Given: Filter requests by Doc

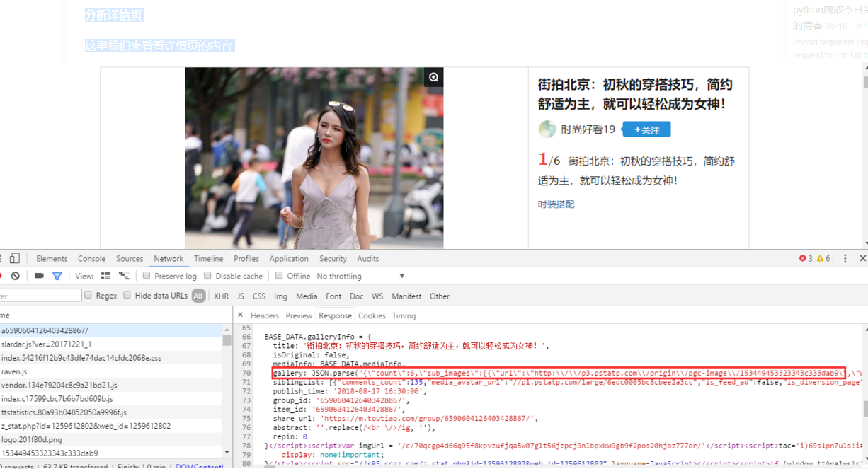Looking at the screenshot, I should pyautogui.click(x=357, y=296).
